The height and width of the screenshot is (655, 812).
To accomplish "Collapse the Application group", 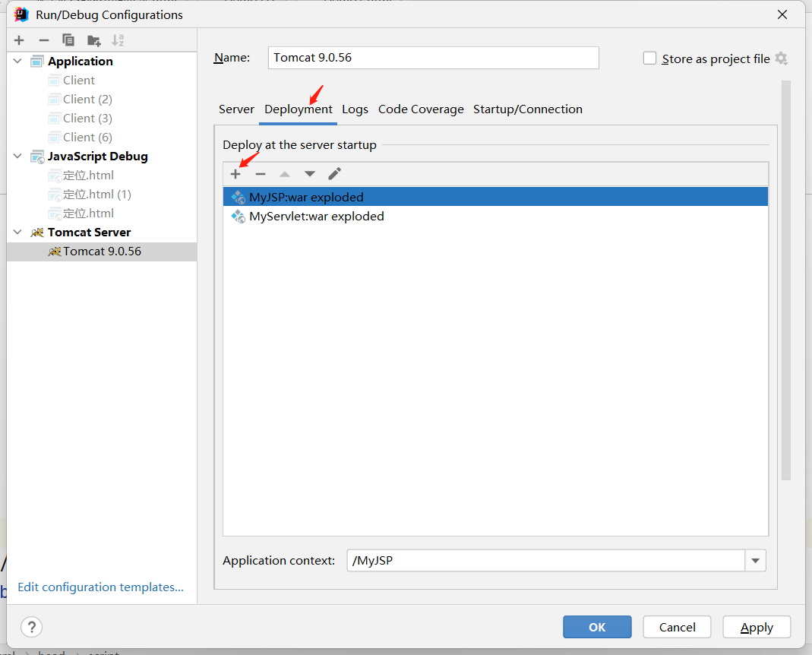I will 17,61.
